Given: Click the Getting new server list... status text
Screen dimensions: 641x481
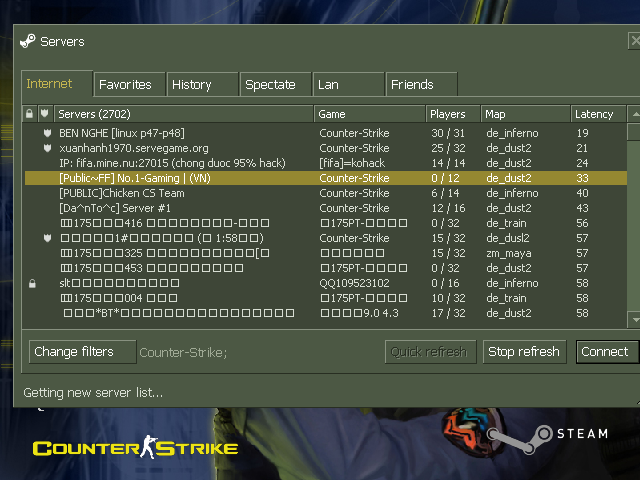Looking at the screenshot, I should pyautogui.click(x=93, y=393).
